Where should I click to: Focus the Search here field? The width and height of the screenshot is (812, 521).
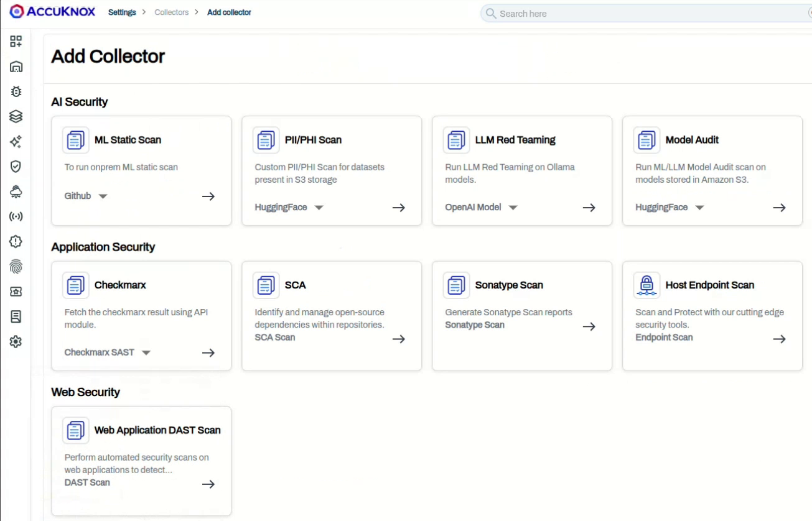pyautogui.click(x=646, y=13)
